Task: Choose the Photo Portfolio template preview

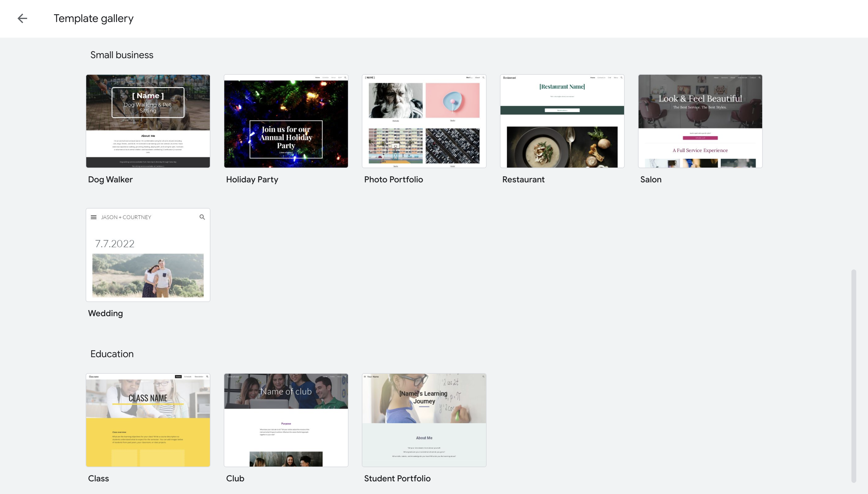Action: [x=424, y=121]
